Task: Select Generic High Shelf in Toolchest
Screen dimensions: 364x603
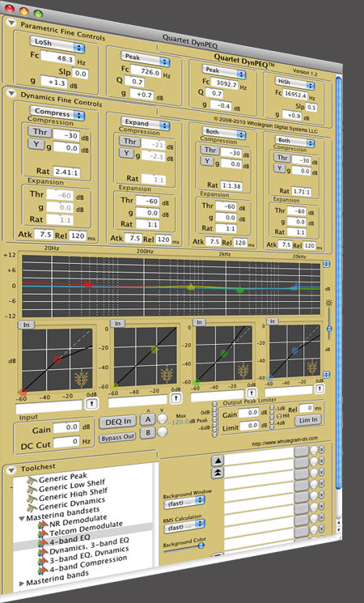Action: coord(73,495)
